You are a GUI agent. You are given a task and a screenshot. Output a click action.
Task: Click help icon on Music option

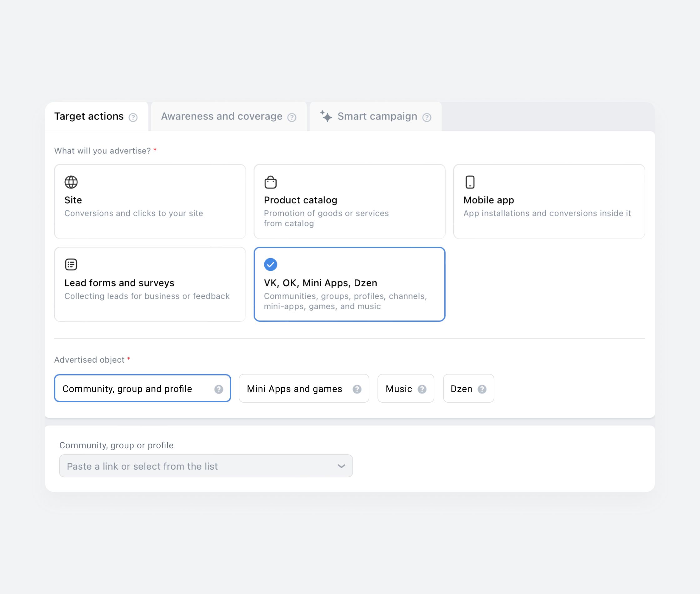click(x=422, y=389)
